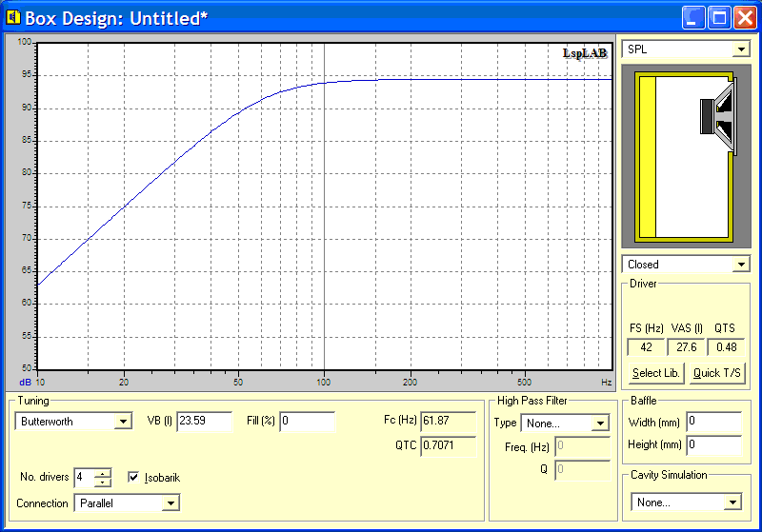762x532 pixels.
Task: Click the Fc (Hz) value field
Action: click(448, 421)
